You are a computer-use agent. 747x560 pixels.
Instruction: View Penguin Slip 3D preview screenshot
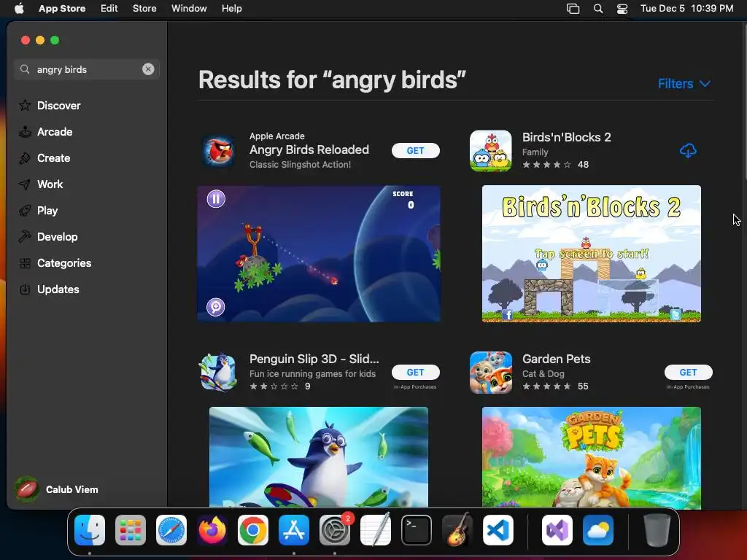click(x=319, y=456)
